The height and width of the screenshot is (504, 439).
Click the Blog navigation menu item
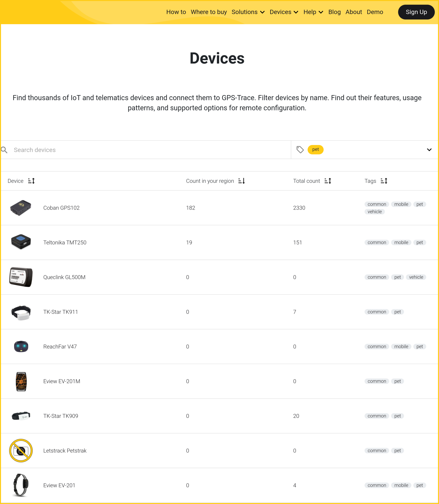coord(334,11)
